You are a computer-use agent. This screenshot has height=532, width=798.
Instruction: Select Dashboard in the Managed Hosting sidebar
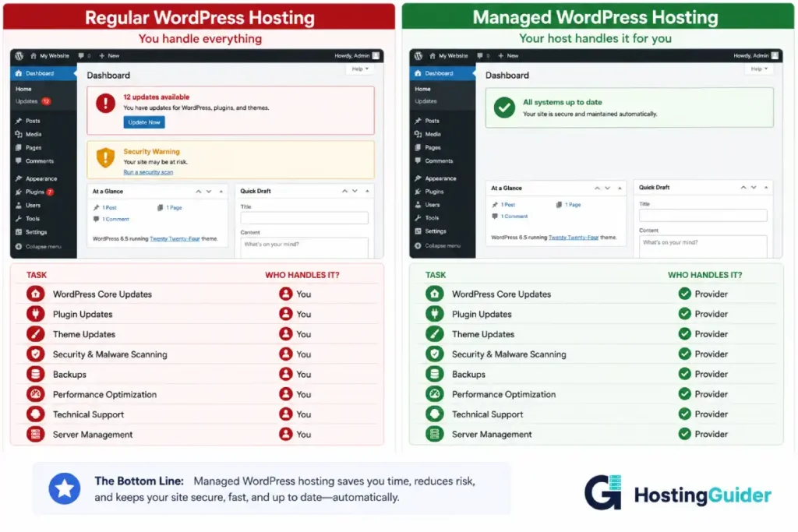click(443, 73)
